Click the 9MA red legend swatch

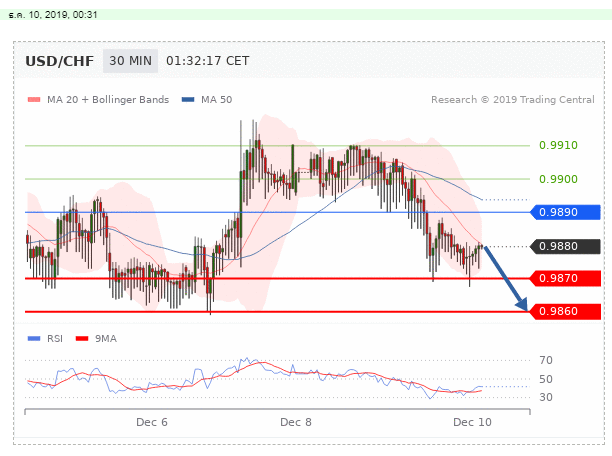(x=82, y=338)
